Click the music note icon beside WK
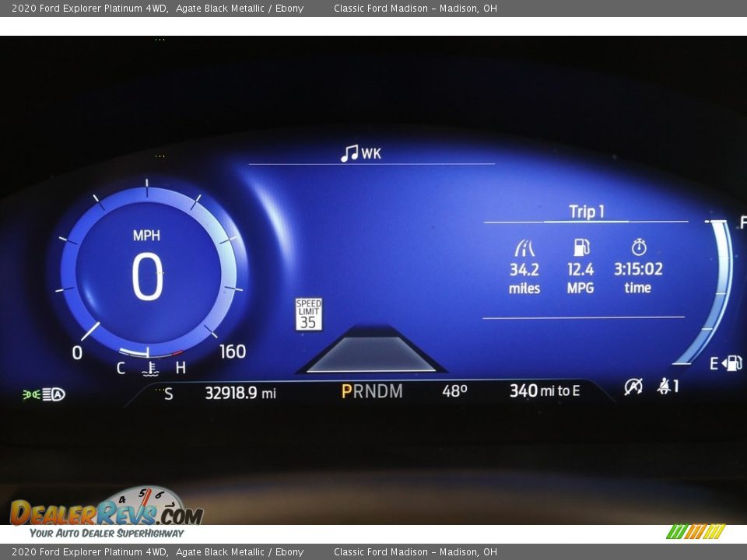 pos(349,153)
